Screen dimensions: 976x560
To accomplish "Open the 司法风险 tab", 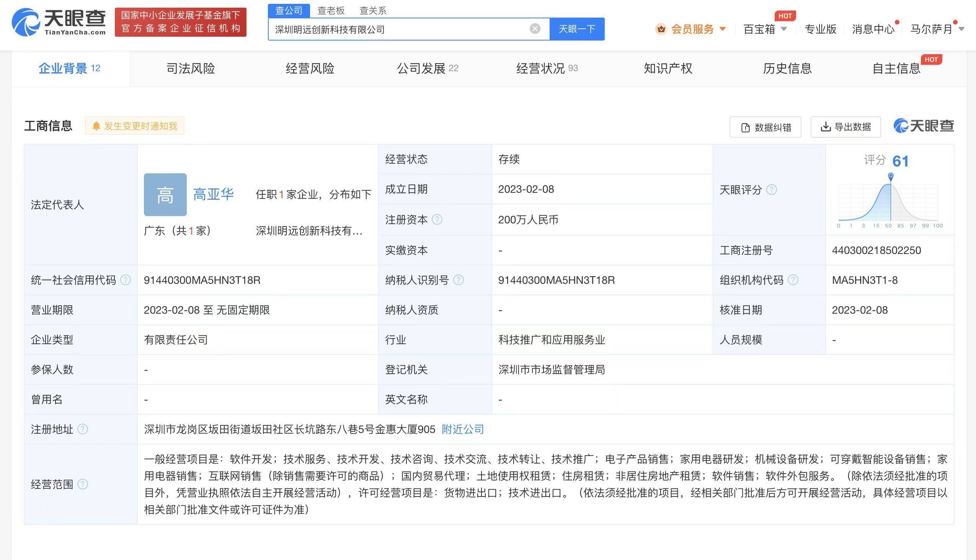I will coord(191,68).
